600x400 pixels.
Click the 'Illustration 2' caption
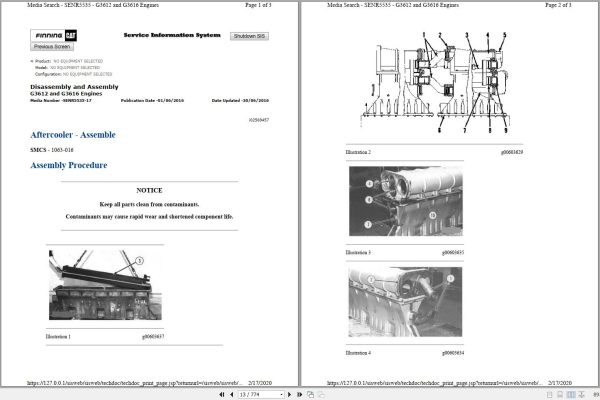click(358, 152)
